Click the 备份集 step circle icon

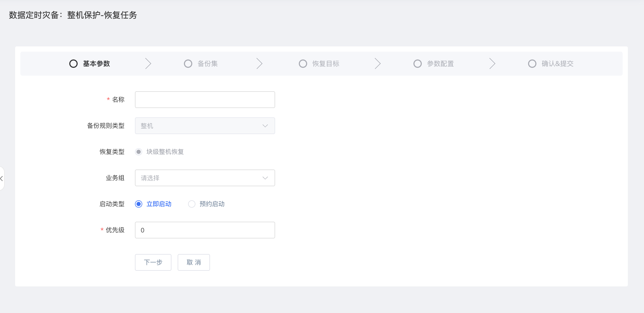pyautogui.click(x=188, y=64)
